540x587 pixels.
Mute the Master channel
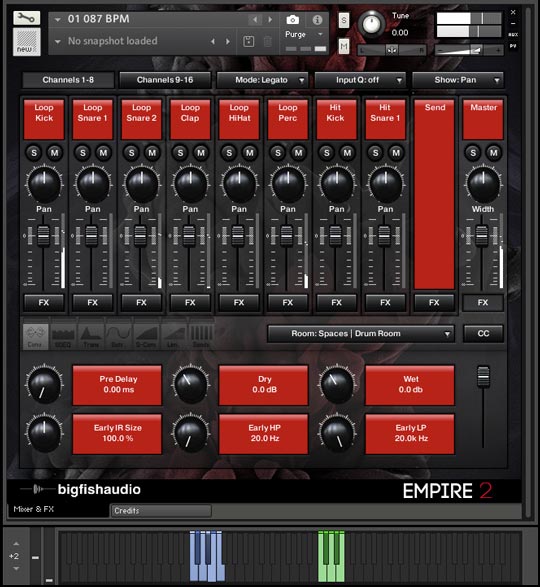(494, 153)
